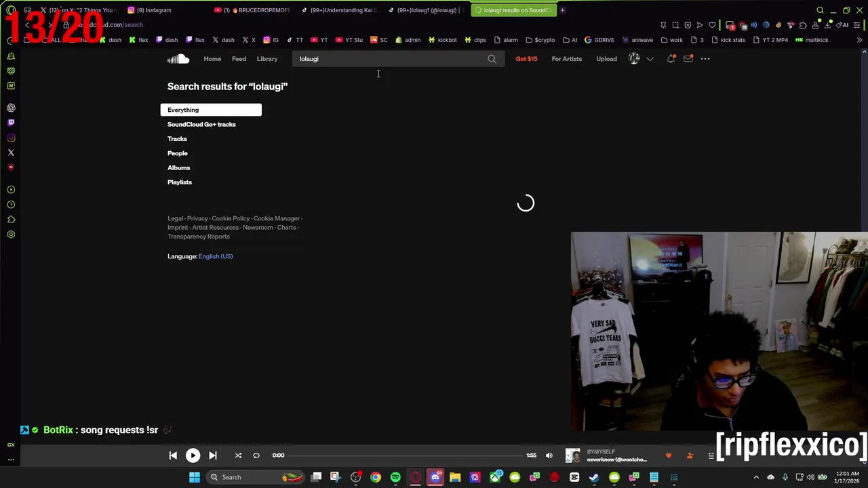Open a new browser tab
This screenshot has height=488, width=868.
click(x=562, y=10)
